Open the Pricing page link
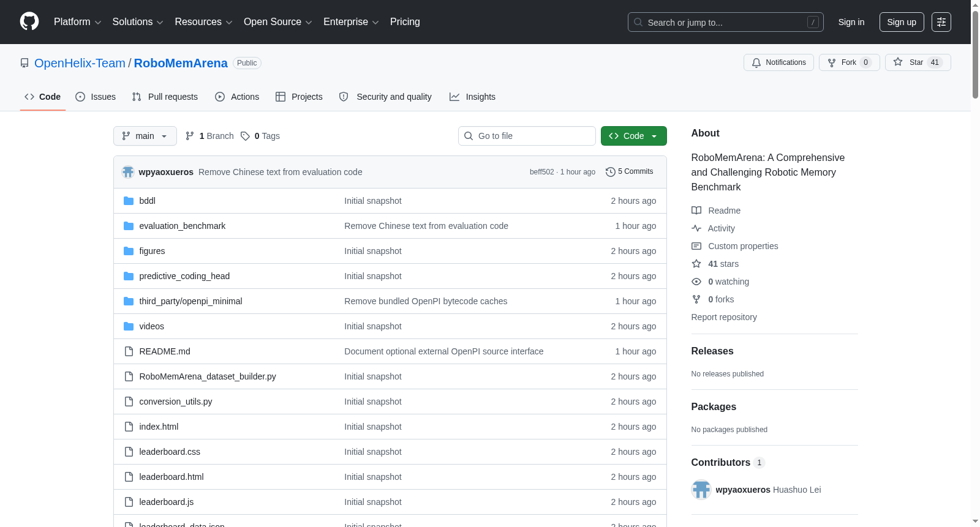 pos(405,22)
